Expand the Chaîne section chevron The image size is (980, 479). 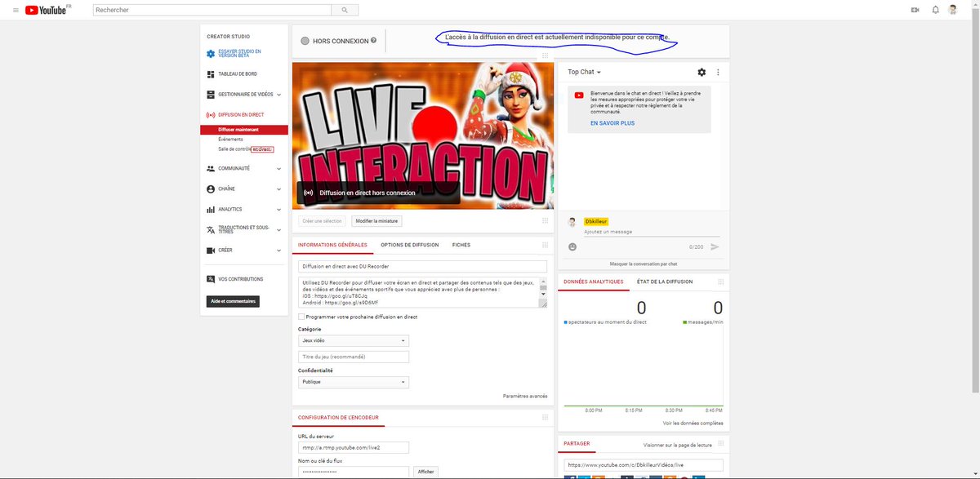[279, 188]
